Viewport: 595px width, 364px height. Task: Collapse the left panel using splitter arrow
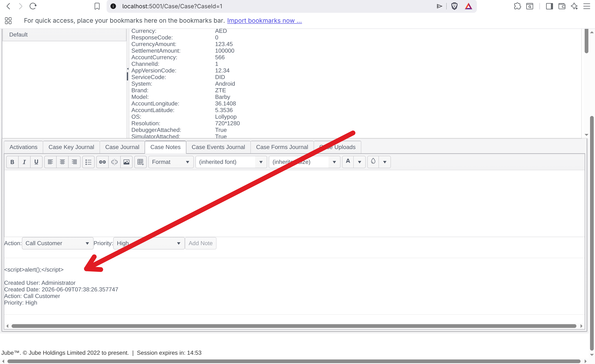point(127,69)
